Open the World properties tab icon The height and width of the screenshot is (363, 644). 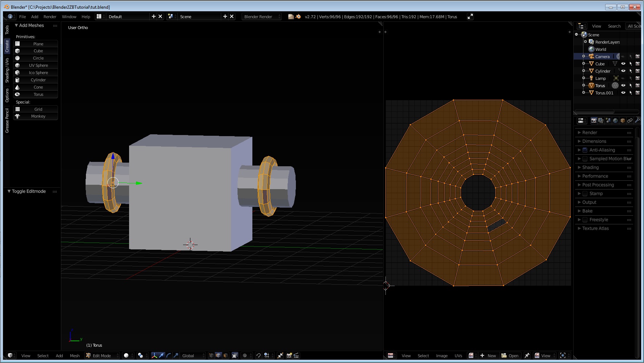(615, 121)
